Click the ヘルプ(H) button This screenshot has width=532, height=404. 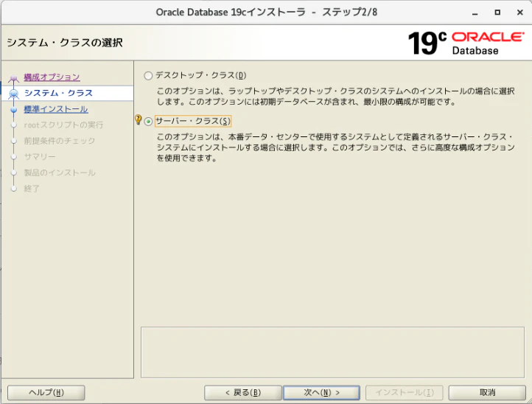pyautogui.click(x=46, y=393)
